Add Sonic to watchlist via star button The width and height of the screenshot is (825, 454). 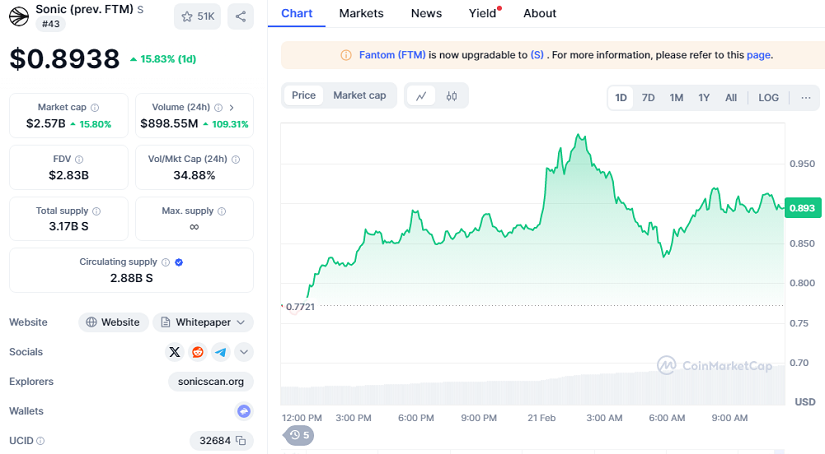197,16
